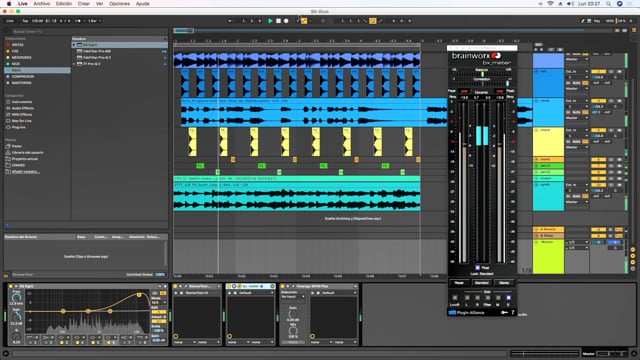Toggle the Peak checkbox in bx_meter
This screenshot has width=640, height=360.
coord(477,268)
